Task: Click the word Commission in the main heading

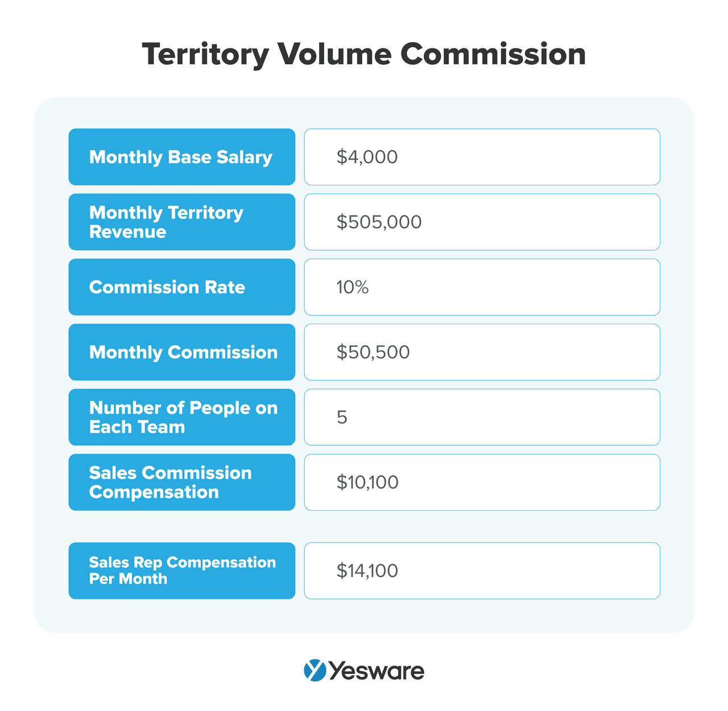Action: (x=493, y=55)
